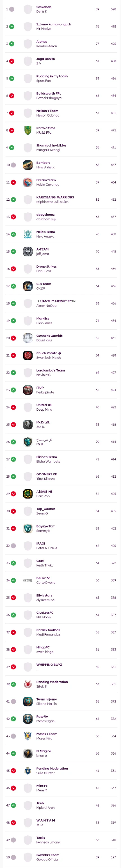Open the Seskobob team link
This screenshot has height=868, width=121.
44,7
